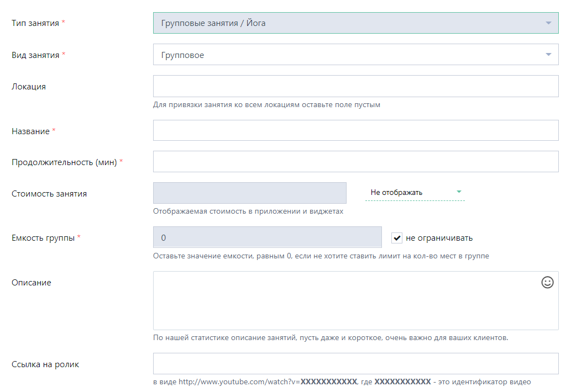Click the Емкость группы field showing 0
This screenshot has height=392, width=571.
268,237
